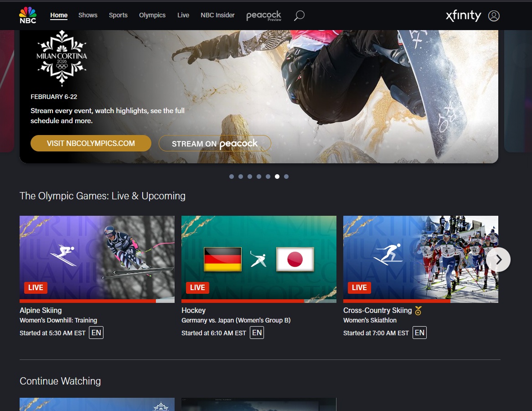Click the VISIT NBCOLYMPICS.COM button
This screenshot has width=532, height=411.
point(91,143)
